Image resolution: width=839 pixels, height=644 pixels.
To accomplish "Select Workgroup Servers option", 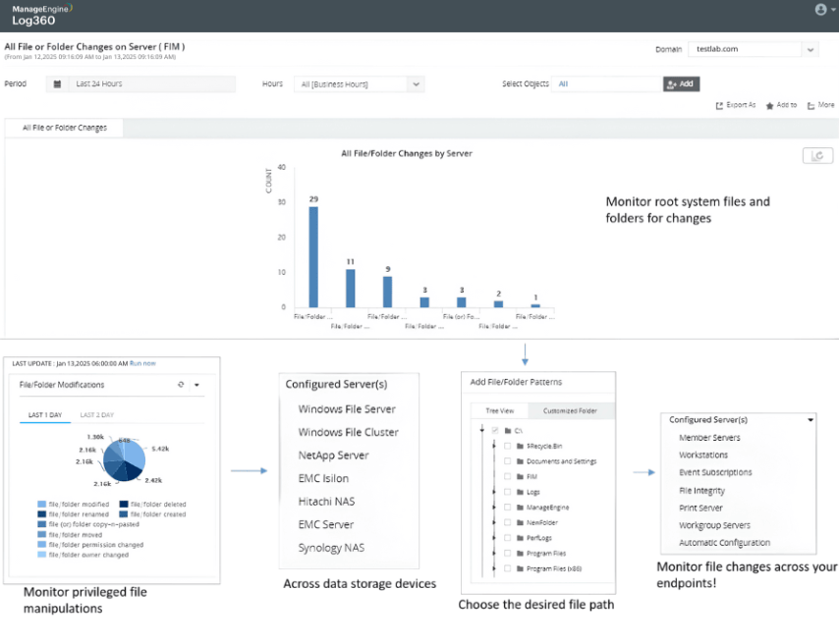I will pyautogui.click(x=714, y=525).
